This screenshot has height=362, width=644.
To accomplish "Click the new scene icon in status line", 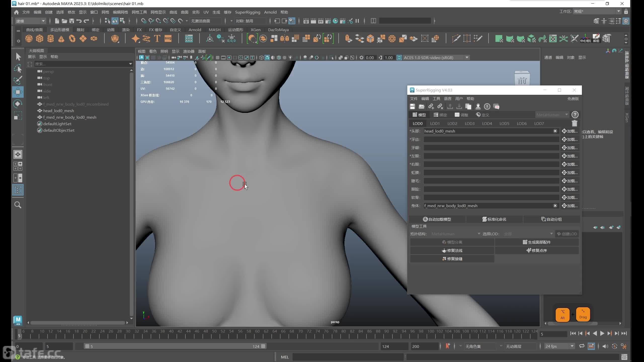I will tap(57, 21).
